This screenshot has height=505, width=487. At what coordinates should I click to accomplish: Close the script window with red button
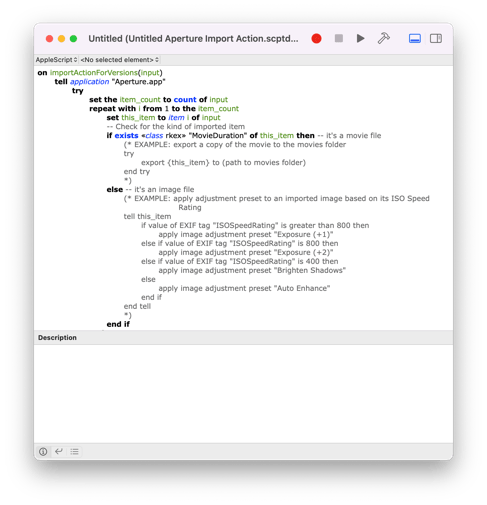pos(49,39)
